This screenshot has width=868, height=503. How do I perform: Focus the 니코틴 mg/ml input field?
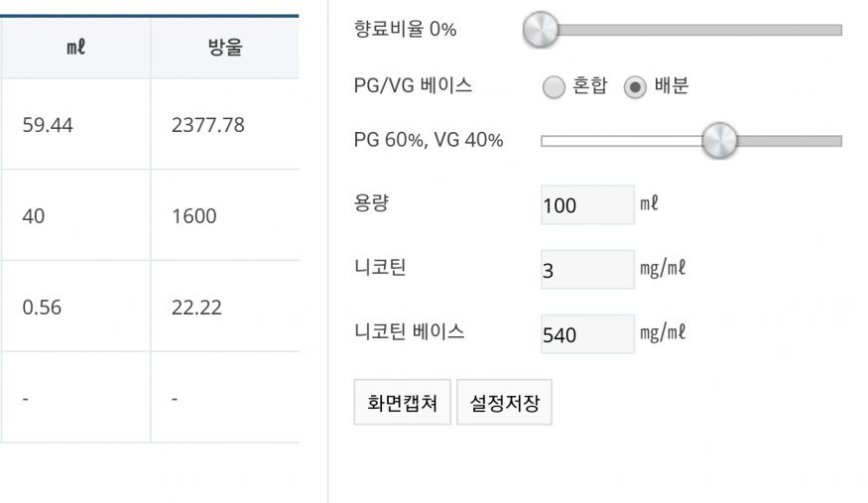point(588,270)
